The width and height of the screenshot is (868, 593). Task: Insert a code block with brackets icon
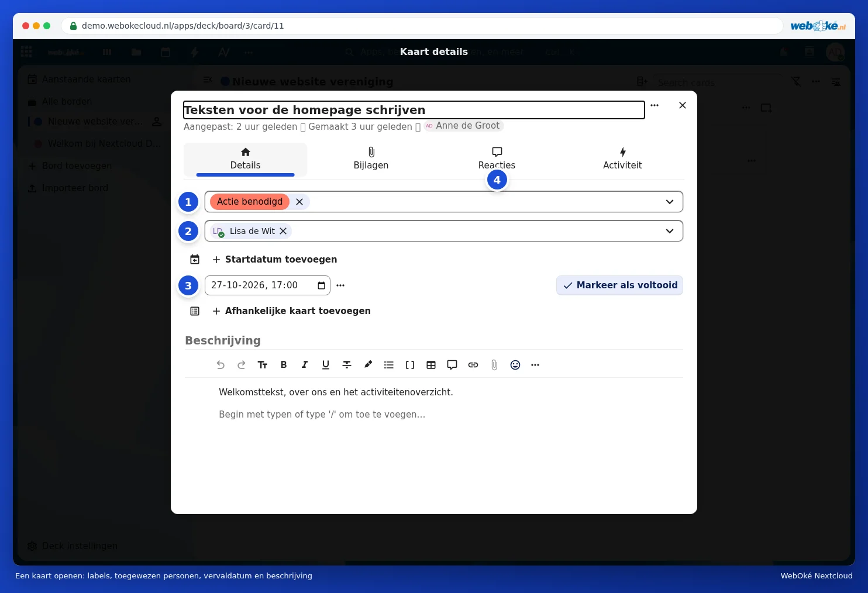tap(410, 365)
